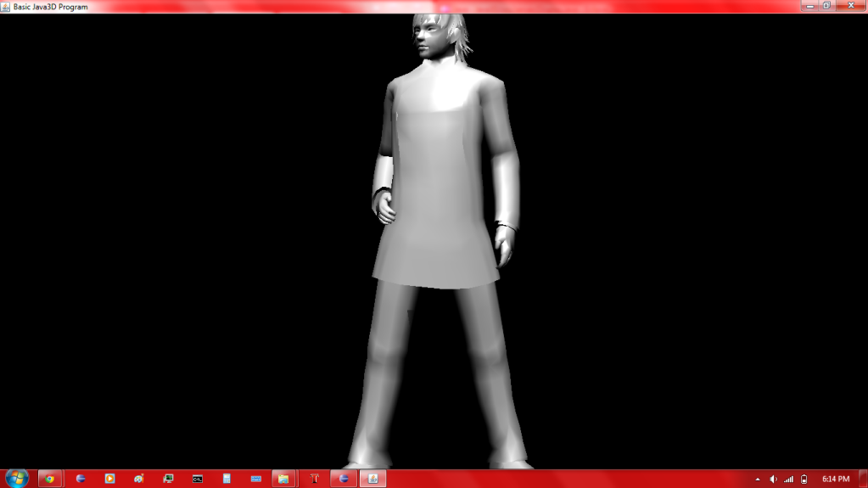Open the Calculator taskbar icon
The height and width of the screenshot is (488, 868).
pyautogui.click(x=227, y=479)
